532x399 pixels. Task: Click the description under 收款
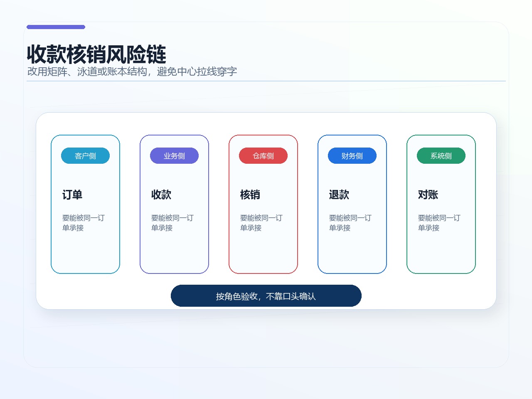tap(172, 223)
